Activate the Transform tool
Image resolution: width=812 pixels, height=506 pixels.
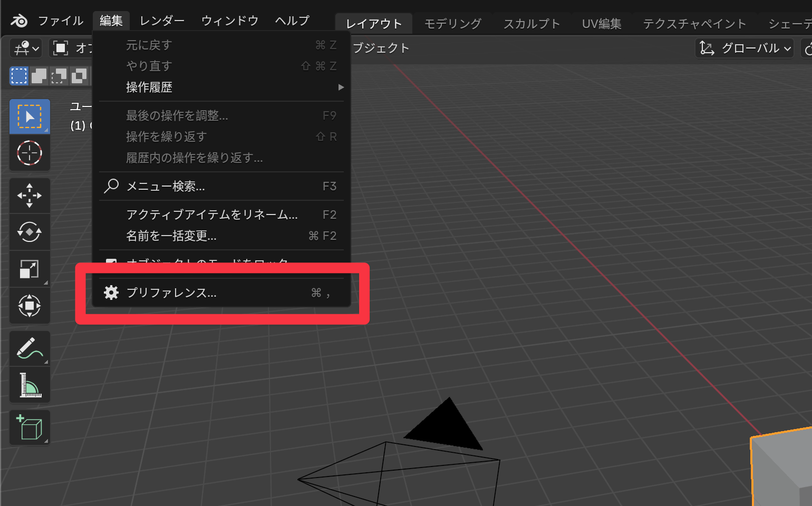point(30,306)
